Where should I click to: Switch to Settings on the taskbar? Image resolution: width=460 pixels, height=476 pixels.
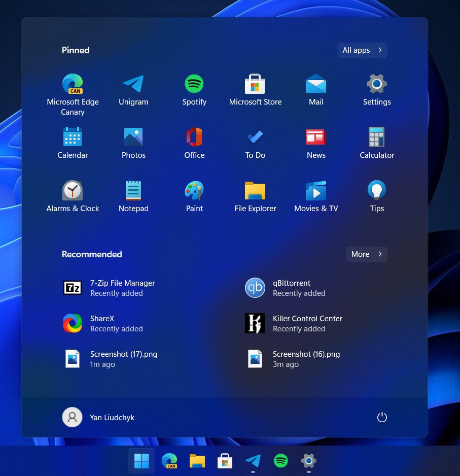[x=309, y=461]
